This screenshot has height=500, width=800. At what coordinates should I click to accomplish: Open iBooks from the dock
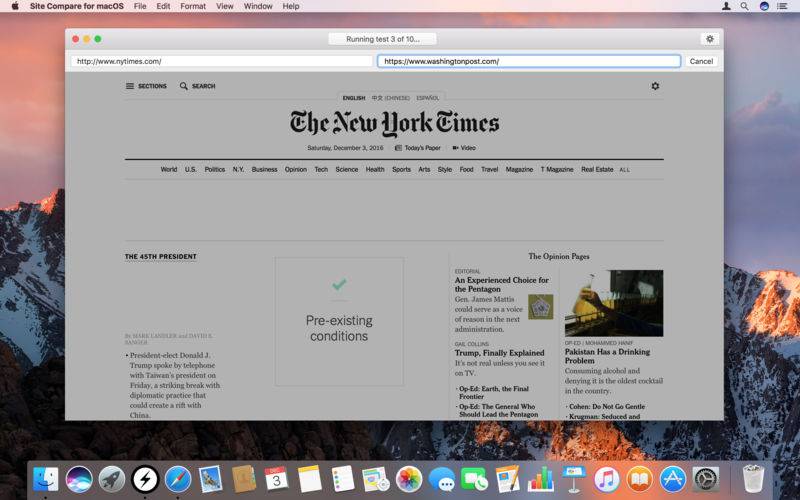640,480
